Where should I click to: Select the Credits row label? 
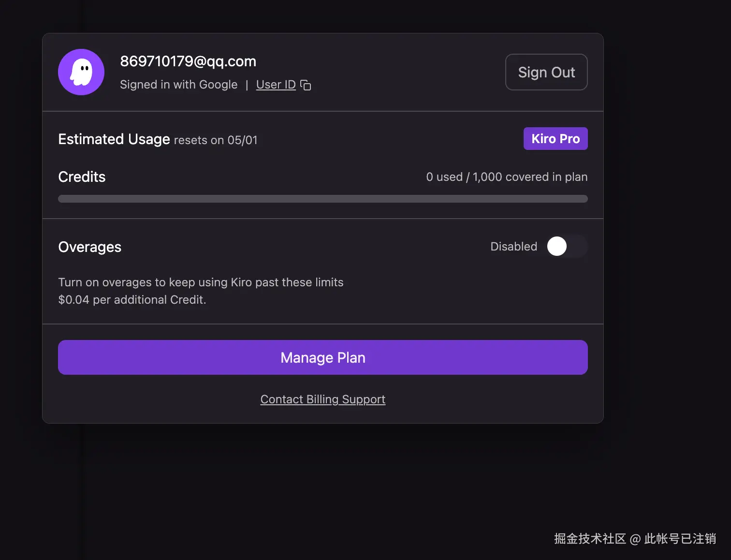(82, 177)
